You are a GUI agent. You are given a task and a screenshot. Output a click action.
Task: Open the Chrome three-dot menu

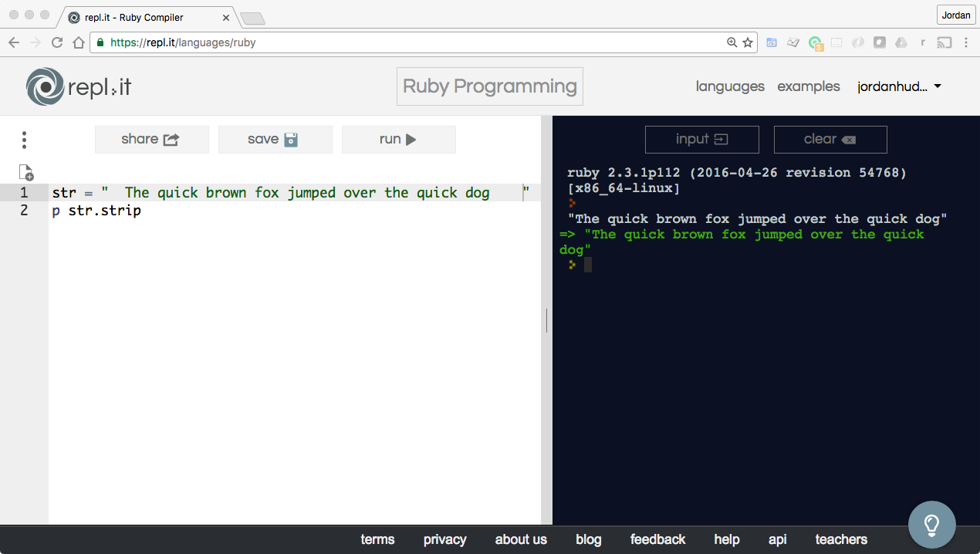966,43
